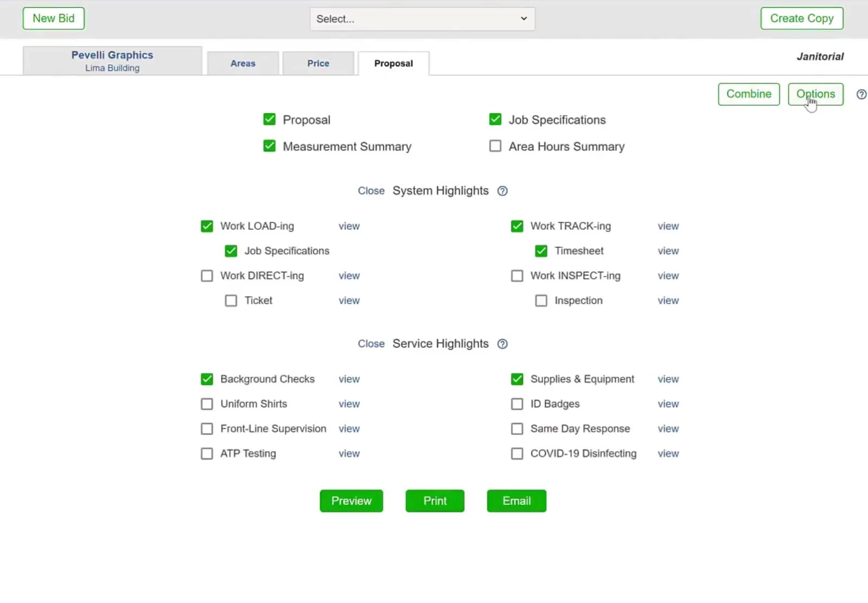This screenshot has width=868, height=603.
Task: Enable Work DIRECT-ing checkbox
Action: tap(207, 276)
